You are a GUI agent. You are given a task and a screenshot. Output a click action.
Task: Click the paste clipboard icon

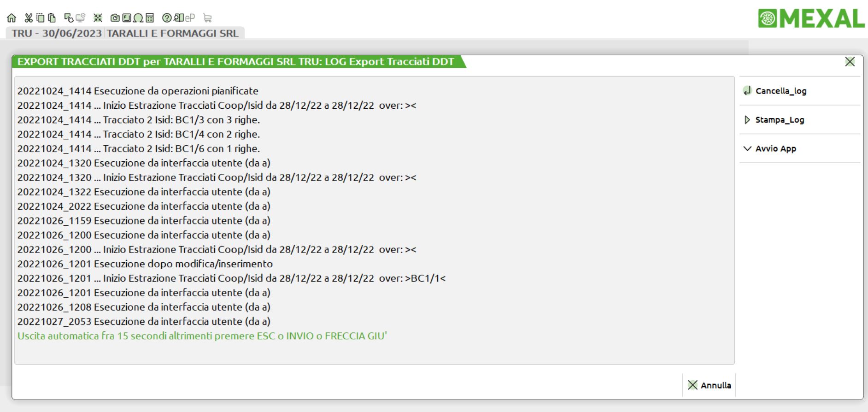click(x=52, y=18)
